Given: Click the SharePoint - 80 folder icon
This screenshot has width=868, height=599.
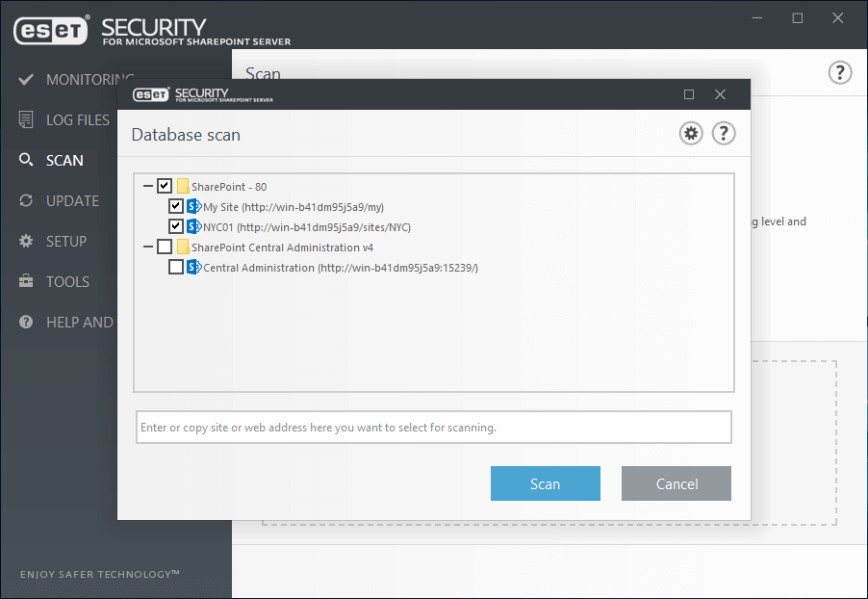Looking at the screenshot, I should (x=183, y=186).
